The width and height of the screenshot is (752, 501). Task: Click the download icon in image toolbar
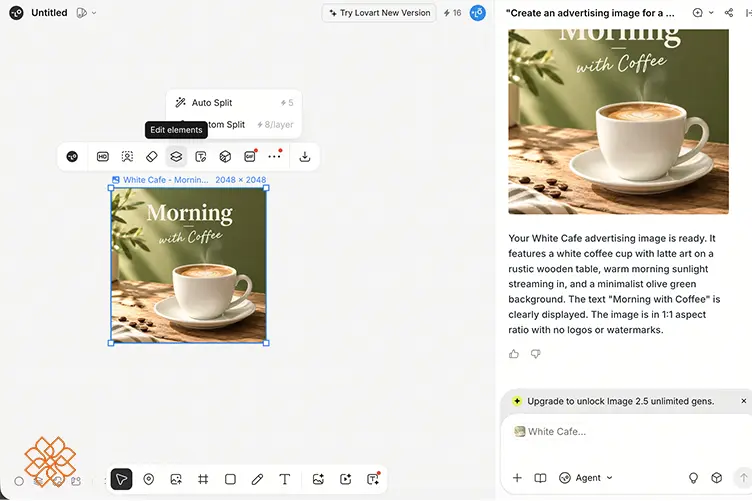point(305,157)
